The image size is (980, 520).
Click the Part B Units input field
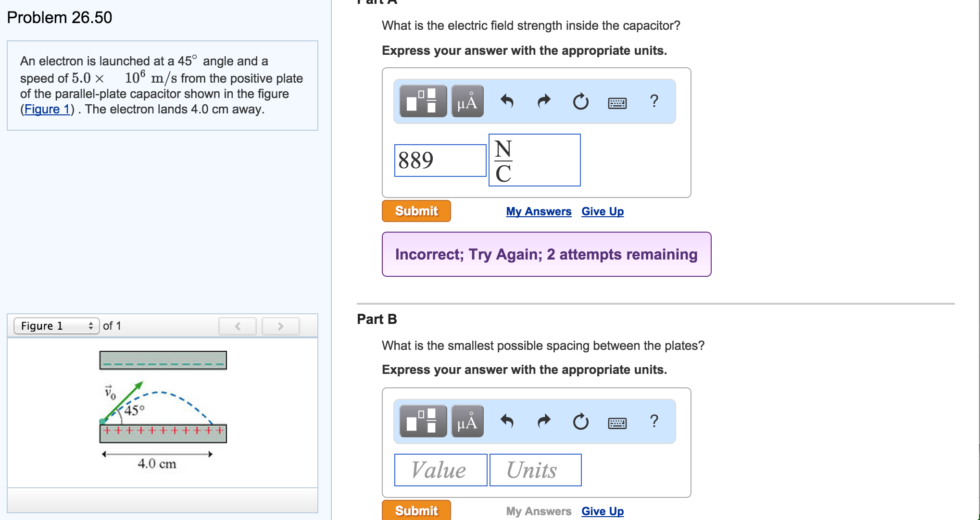tap(536, 470)
